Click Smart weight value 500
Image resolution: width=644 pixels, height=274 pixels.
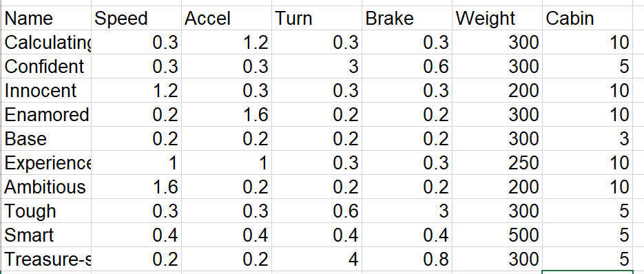(x=497, y=235)
